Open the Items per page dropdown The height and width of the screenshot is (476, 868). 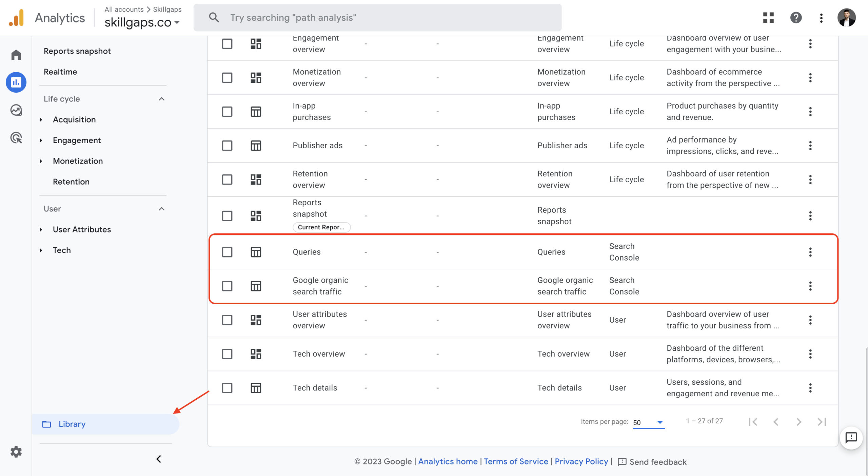pyautogui.click(x=648, y=422)
